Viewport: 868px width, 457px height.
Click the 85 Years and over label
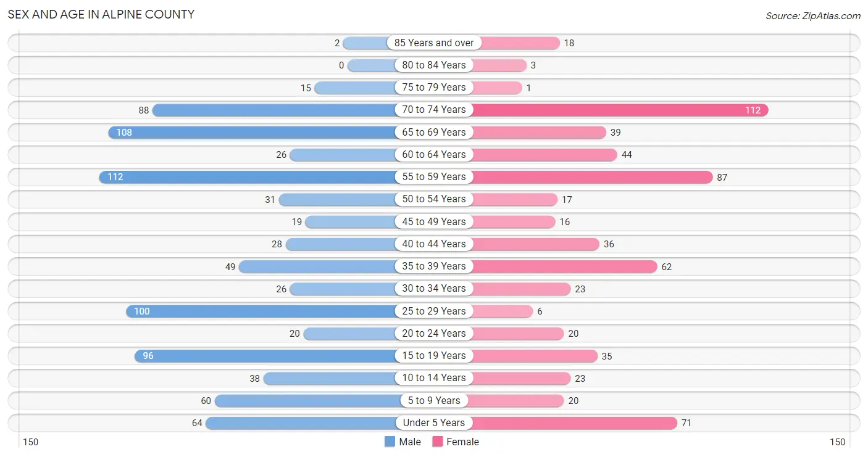point(434,43)
